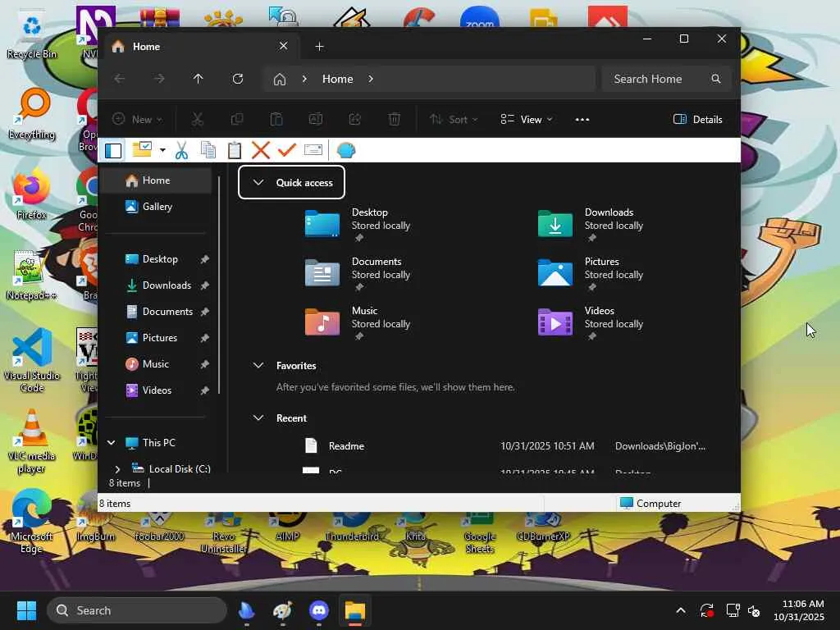Select the Home tab
The width and height of the screenshot is (840, 630).
click(200, 47)
